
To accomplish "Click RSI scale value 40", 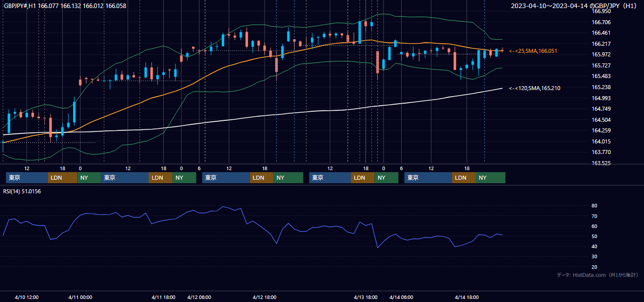I will pyautogui.click(x=594, y=246).
